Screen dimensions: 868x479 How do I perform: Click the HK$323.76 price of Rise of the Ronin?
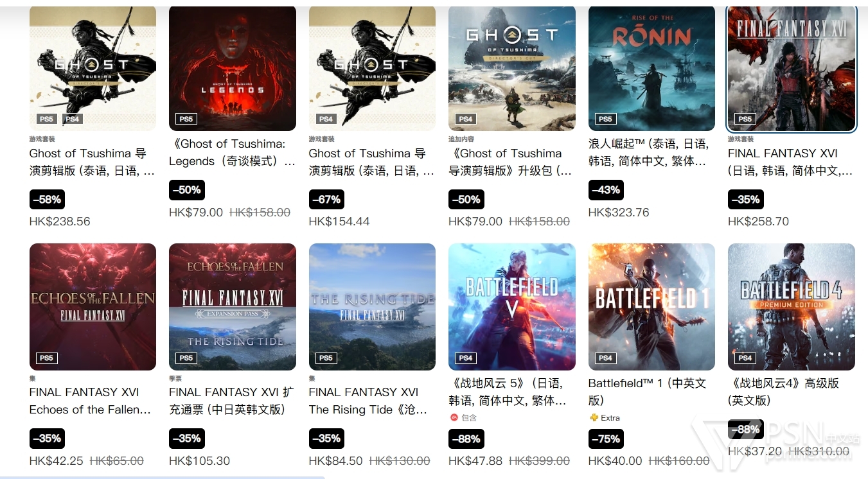coord(619,213)
